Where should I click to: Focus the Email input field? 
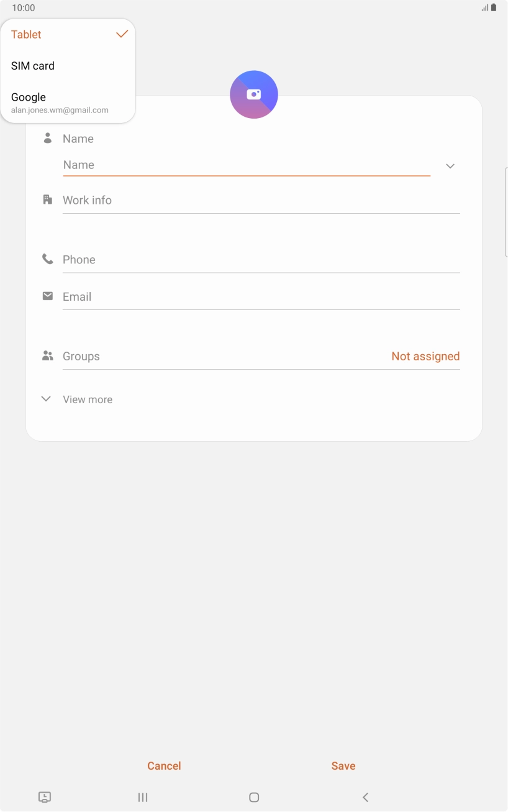[x=261, y=296]
